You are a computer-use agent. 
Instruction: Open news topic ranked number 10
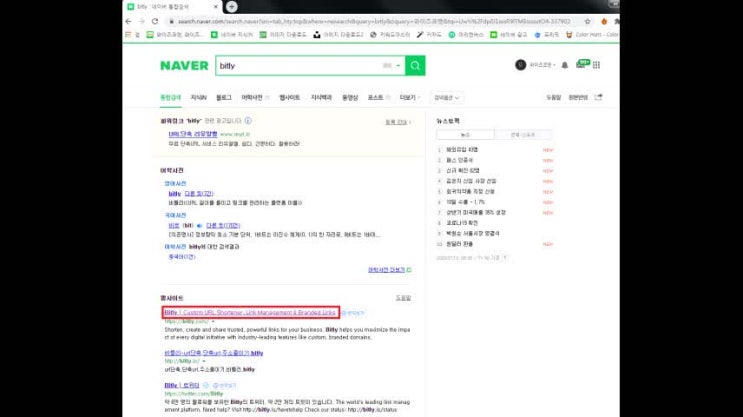[x=460, y=244]
